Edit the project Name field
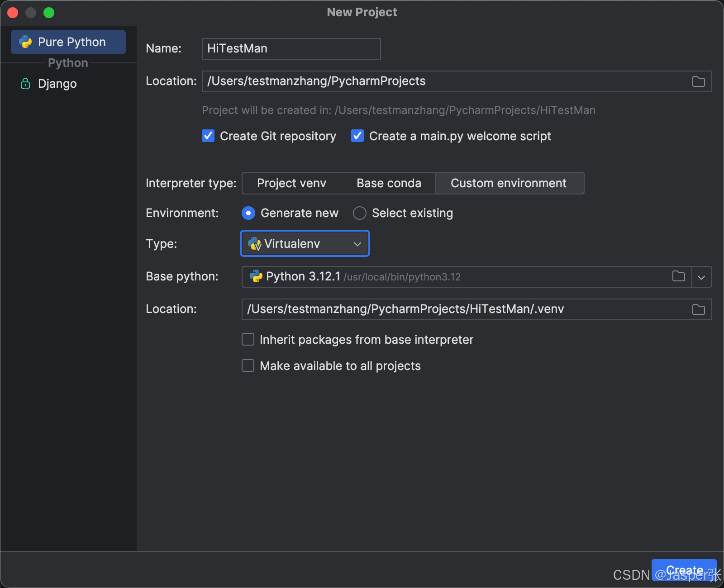 tap(291, 48)
